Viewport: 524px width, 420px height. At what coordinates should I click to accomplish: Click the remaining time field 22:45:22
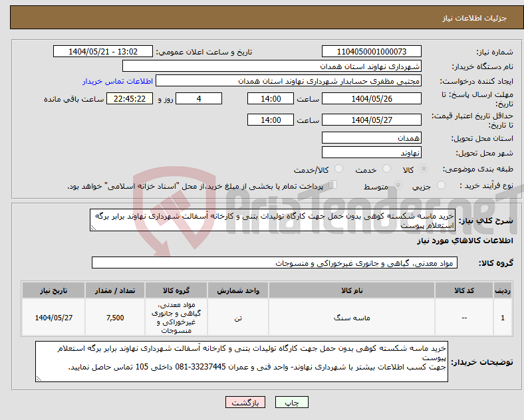click(130, 98)
